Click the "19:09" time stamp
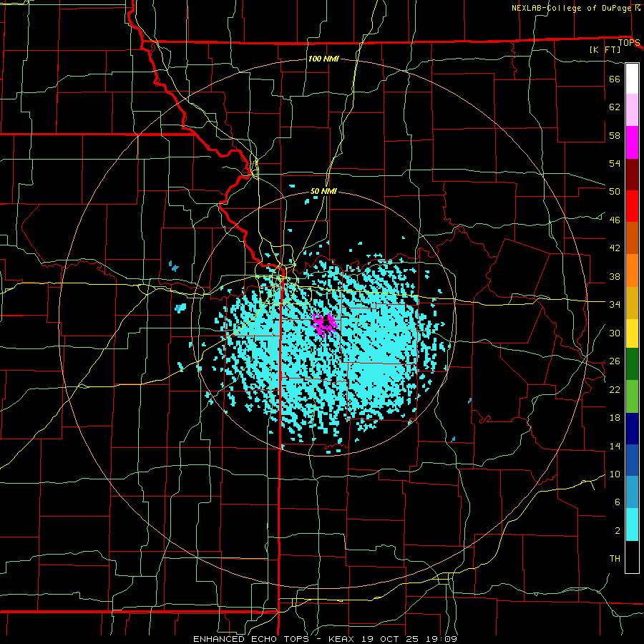This screenshot has width=644, height=644. [442, 639]
